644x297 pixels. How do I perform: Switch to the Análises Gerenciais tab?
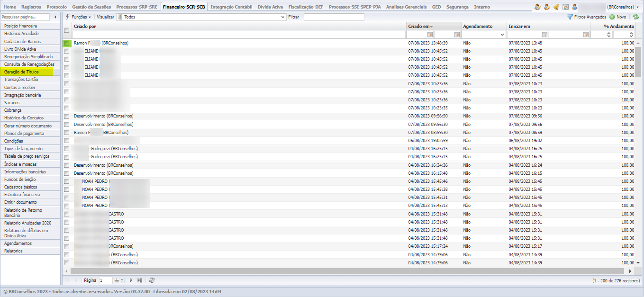[x=406, y=7]
